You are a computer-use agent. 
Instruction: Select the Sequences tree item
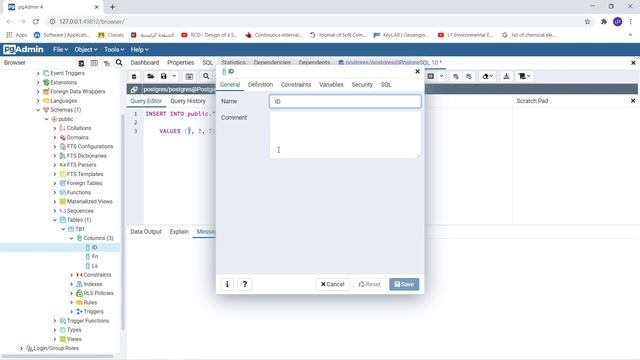click(76, 211)
